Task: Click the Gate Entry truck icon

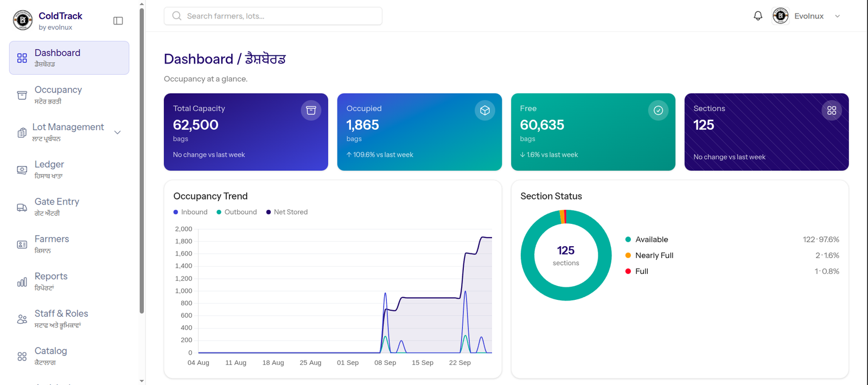Action: [22, 207]
